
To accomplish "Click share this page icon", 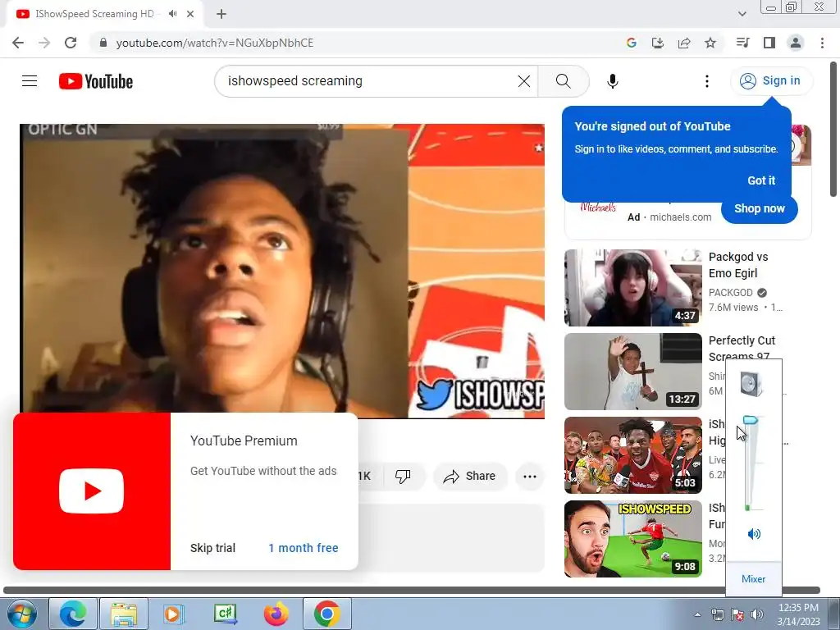I will 684,43.
